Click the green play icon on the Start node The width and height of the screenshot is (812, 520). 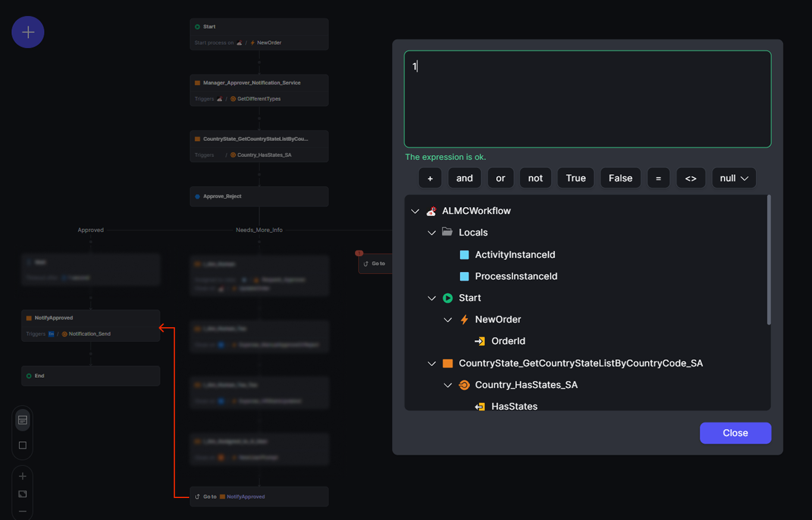pos(446,297)
